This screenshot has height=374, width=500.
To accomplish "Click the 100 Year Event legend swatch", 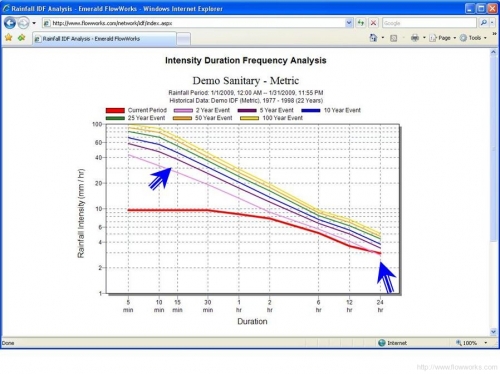I will [249, 118].
